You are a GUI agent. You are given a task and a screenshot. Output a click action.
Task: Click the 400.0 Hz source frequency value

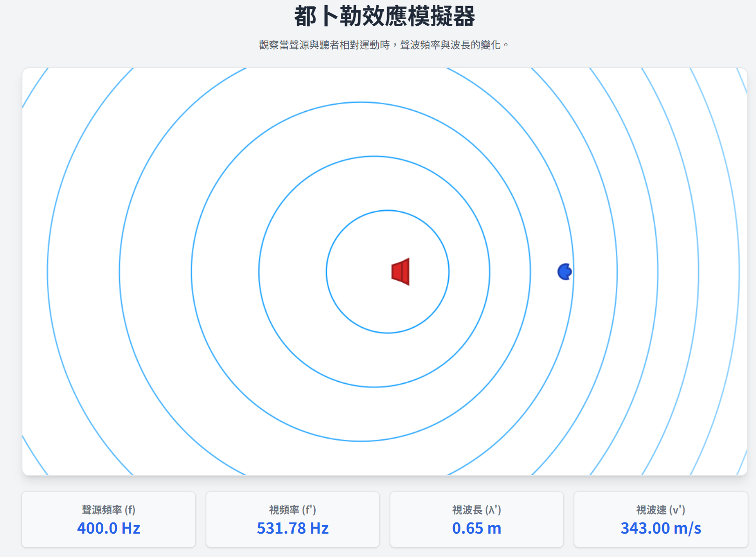(x=109, y=528)
